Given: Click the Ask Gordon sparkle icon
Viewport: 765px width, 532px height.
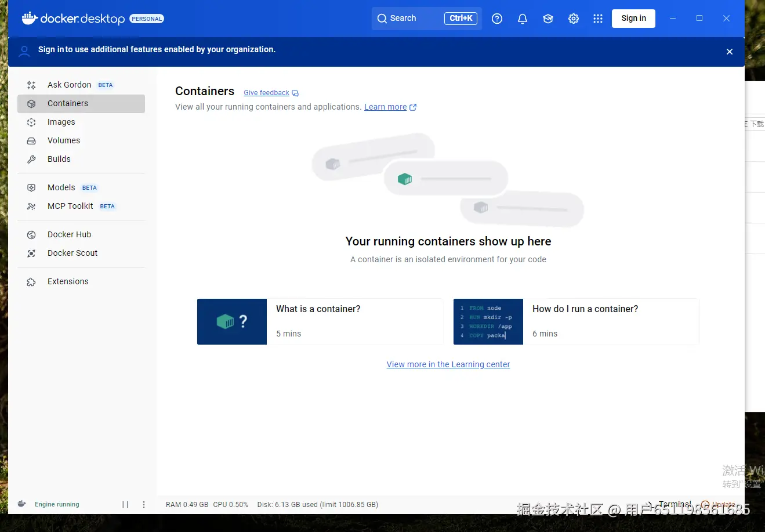Looking at the screenshot, I should (x=31, y=85).
